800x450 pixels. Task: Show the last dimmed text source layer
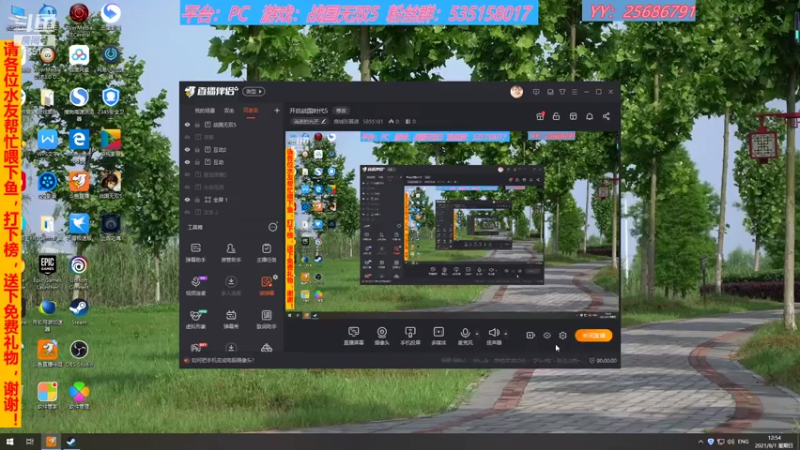187,212
